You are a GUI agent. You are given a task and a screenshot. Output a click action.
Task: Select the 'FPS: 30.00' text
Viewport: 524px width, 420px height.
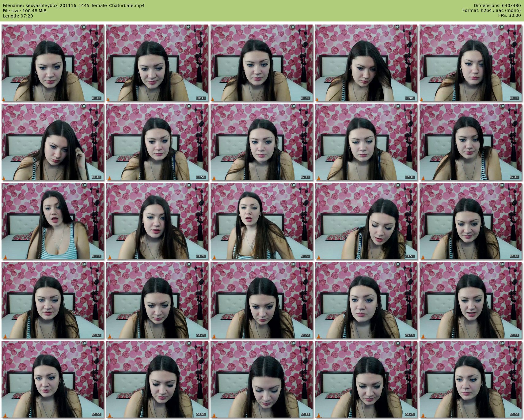(509, 16)
